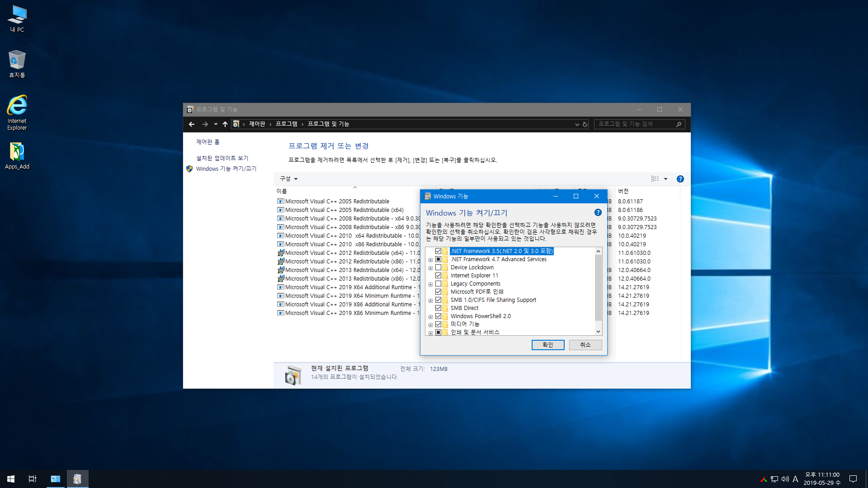Click the shield icon next to Windows 기능 켜기/끄기

189,169
